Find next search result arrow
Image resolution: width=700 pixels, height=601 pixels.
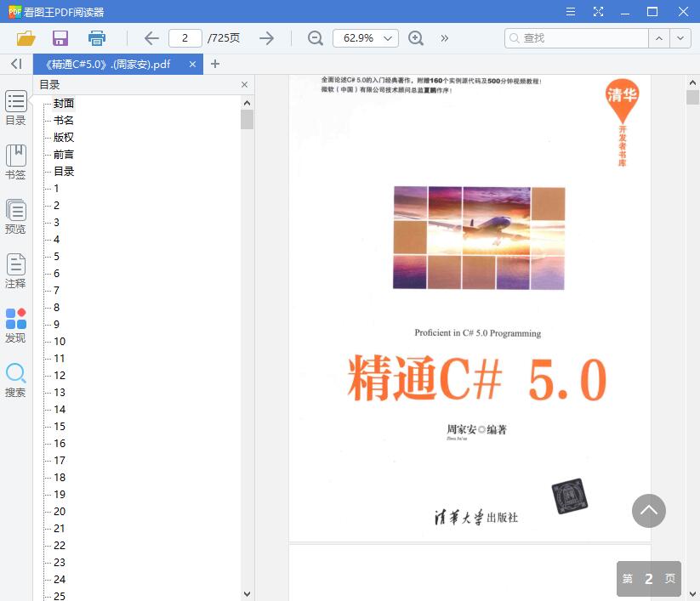[680, 38]
